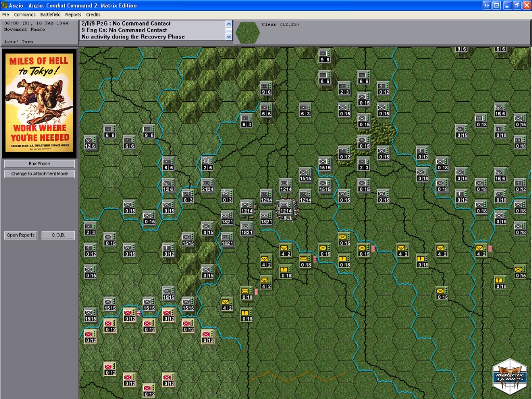Click the red unit beside the US flag
The height and width of the screenshot is (399, 532).
(x=129, y=315)
